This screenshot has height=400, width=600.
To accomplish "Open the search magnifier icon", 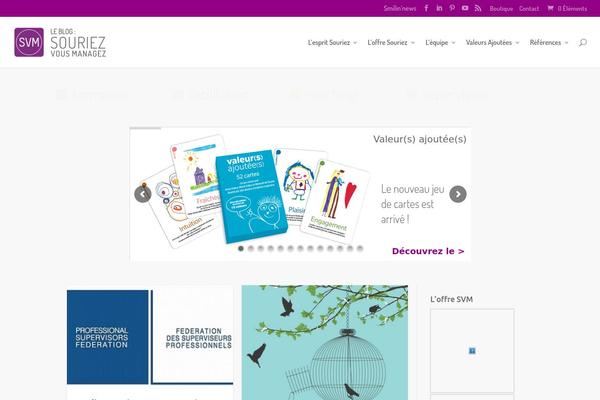I will (583, 42).
